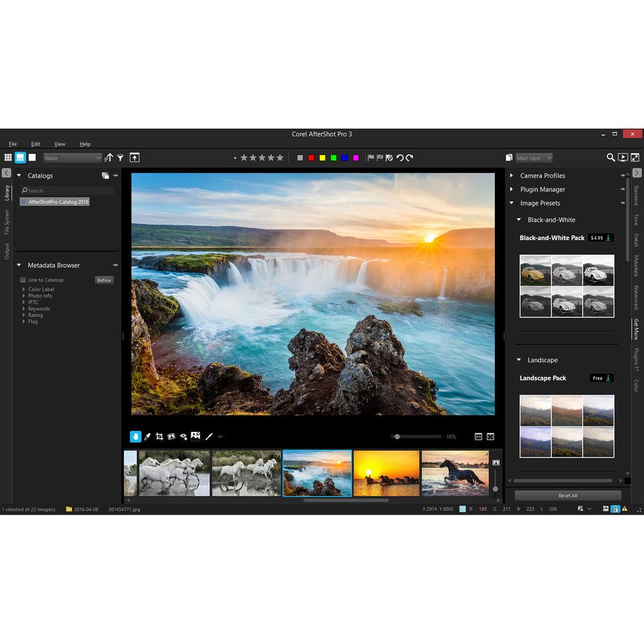Click the Undo icon in the toolbar

401,158
